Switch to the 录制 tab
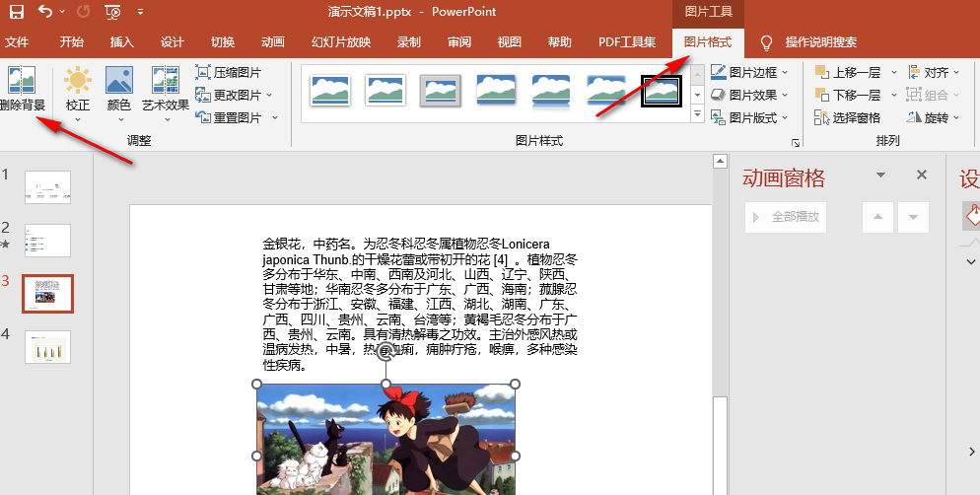 pyautogui.click(x=409, y=42)
